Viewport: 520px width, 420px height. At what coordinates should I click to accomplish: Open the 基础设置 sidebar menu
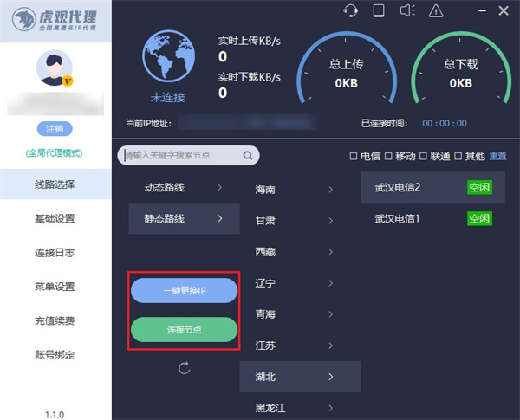pos(55,218)
